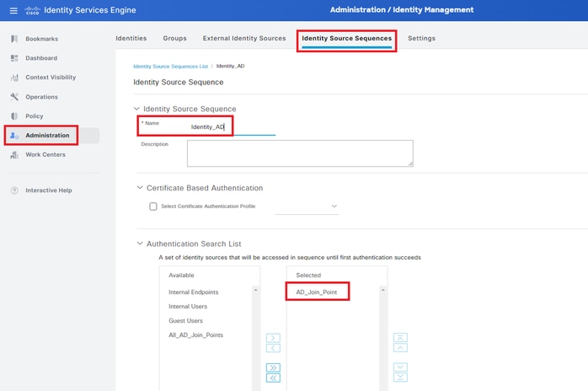Follow Identity Source Sequences List breadcrumb
The width and height of the screenshot is (588, 391).
pyautogui.click(x=171, y=67)
